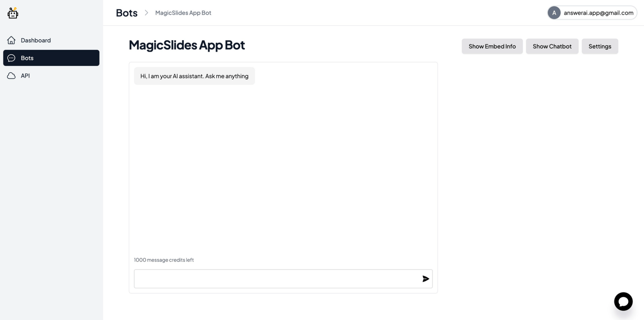The image size is (644, 320).
Task: Click MagicSlides App Bot breadcrumb
Action: click(x=183, y=13)
